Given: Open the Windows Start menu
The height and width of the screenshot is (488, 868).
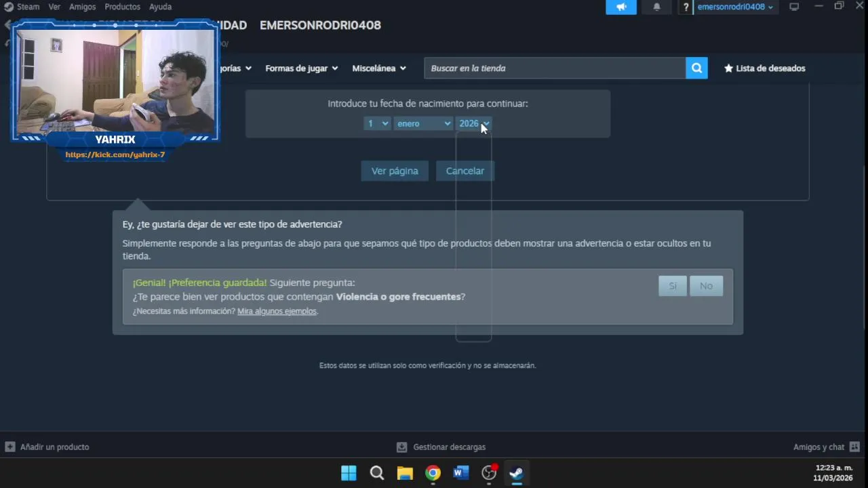Looking at the screenshot, I should 349,473.
